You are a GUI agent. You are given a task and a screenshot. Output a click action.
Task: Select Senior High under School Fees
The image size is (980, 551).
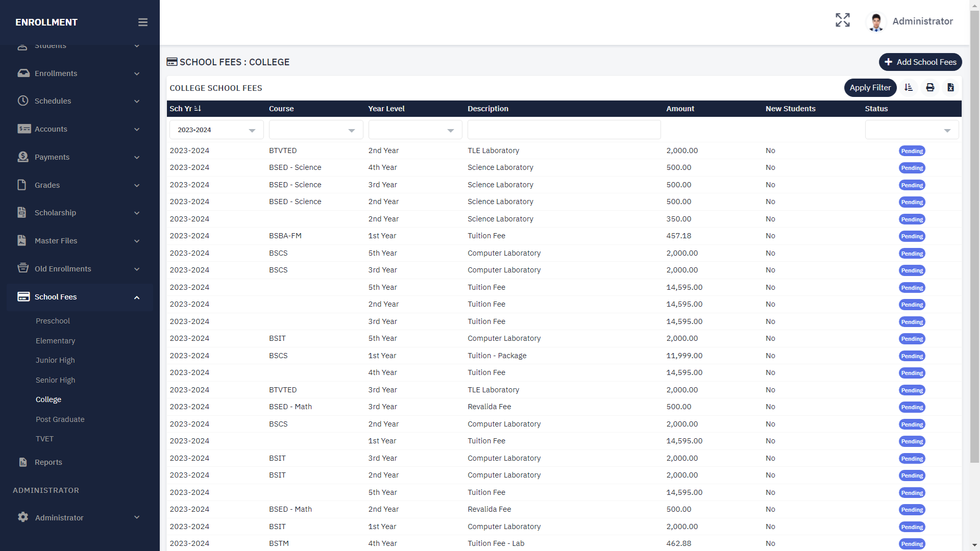tap(55, 380)
